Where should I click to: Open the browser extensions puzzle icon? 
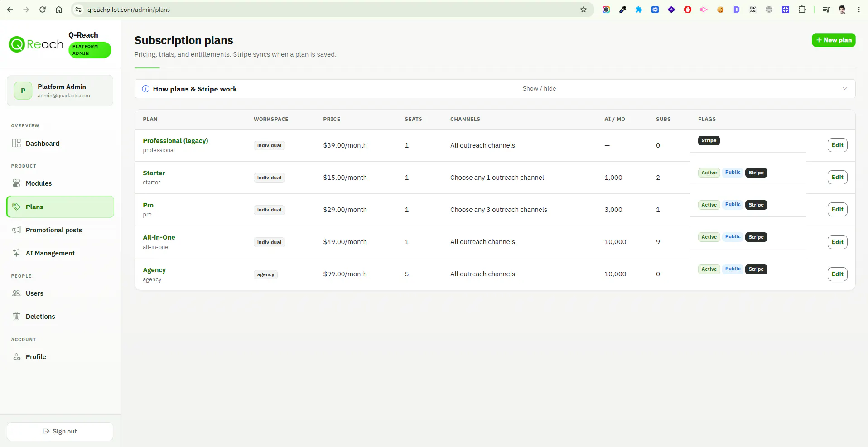click(802, 10)
